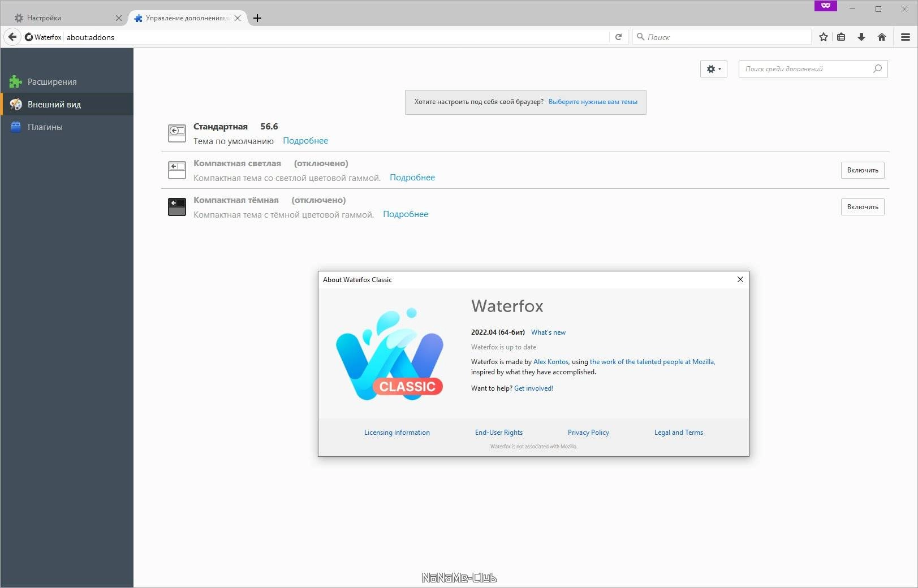Open the hamburger menu
The width and height of the screenshot is (918, 588).
pos(906,37)
